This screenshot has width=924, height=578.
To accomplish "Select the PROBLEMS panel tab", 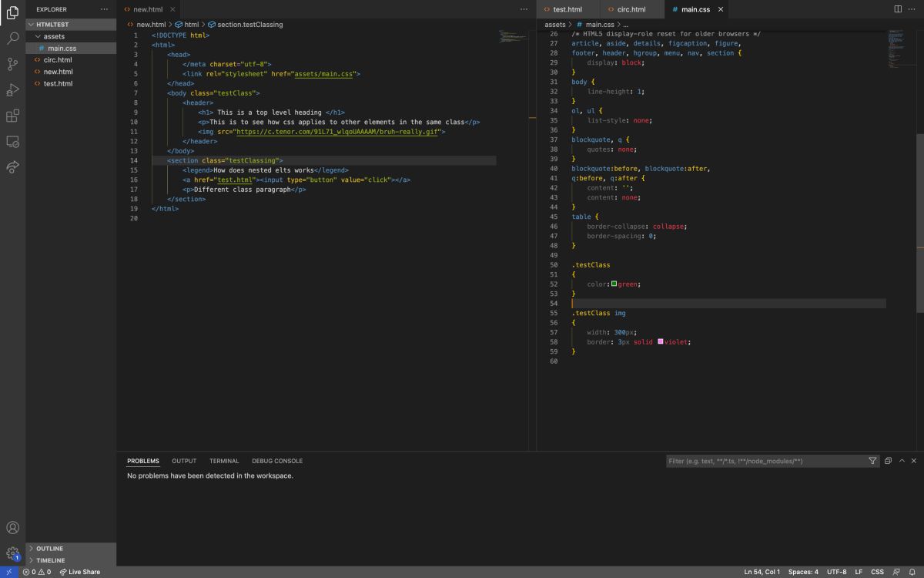I will (143, 461).
